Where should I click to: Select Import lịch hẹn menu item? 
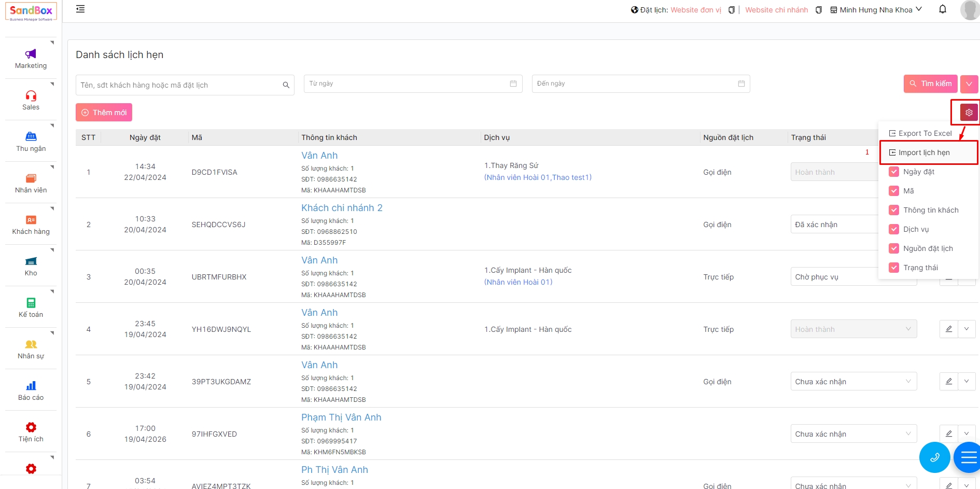tap(923, 152)
